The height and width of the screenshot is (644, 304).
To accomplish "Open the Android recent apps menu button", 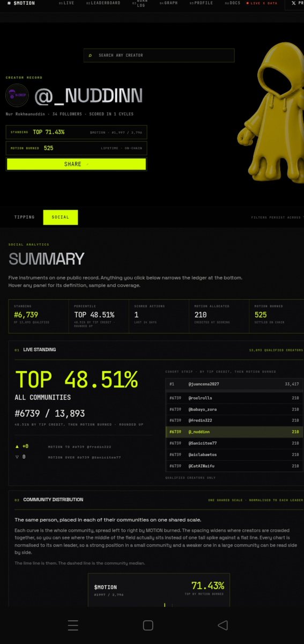I will coord(73,625).
